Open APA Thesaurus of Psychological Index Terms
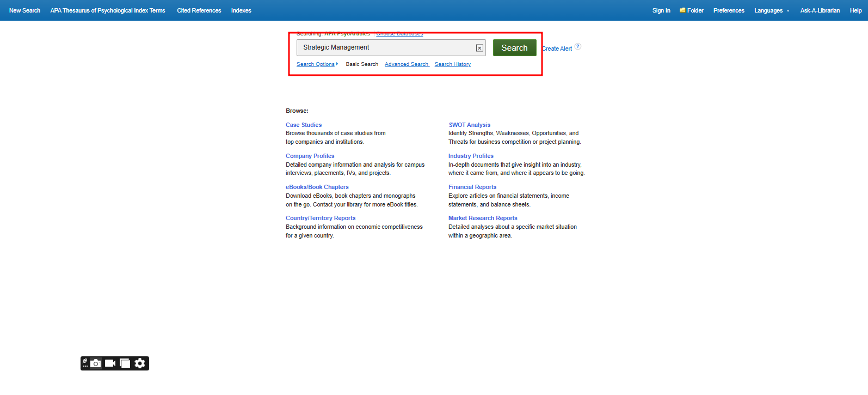The height and width of the screenshot is (395, 868). (108, 10)
